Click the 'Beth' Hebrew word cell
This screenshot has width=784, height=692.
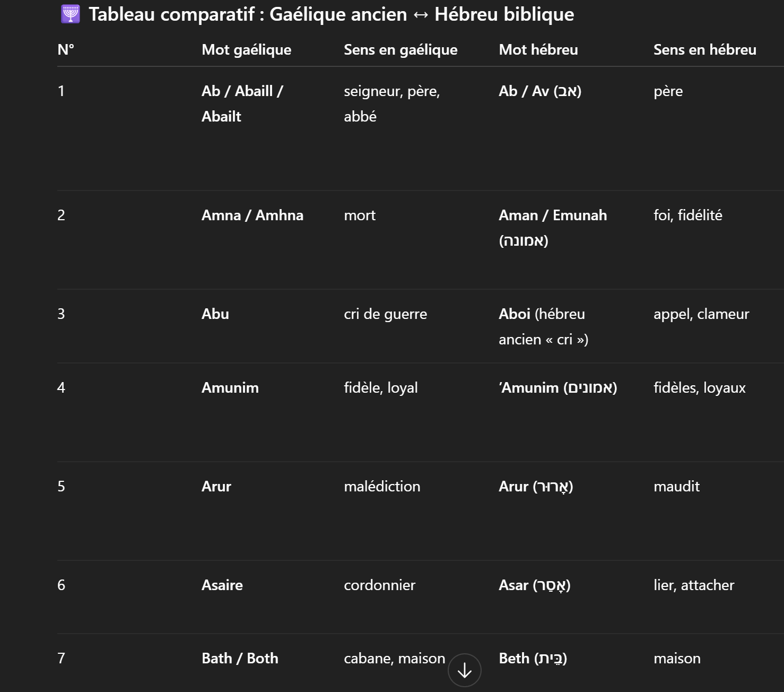[x=533, y=659]
